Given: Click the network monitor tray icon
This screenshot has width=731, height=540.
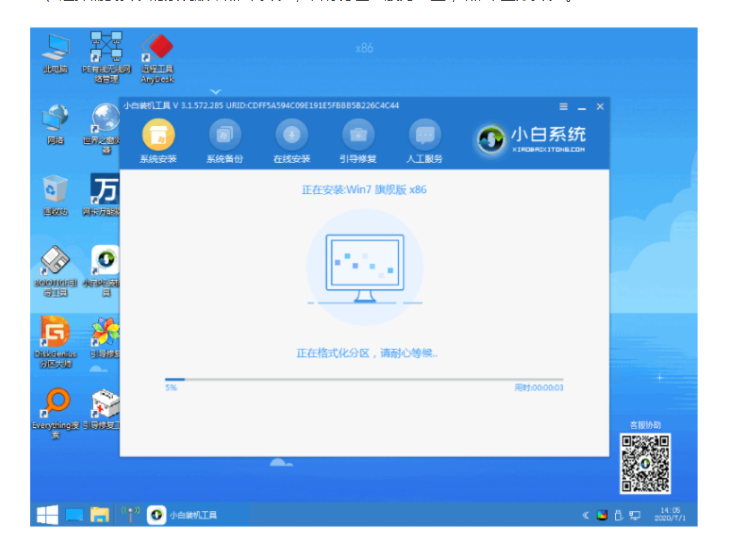Looking at the screenshot, I should coord(634,515).
